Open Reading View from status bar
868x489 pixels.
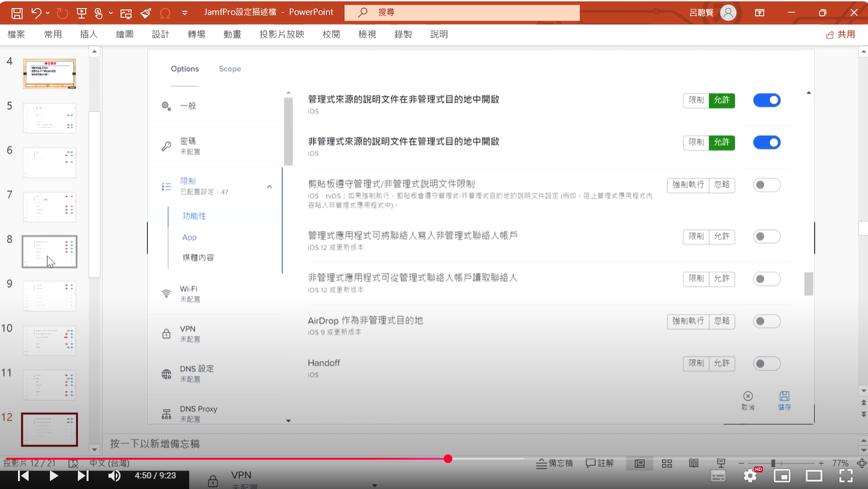pos(694,463)
